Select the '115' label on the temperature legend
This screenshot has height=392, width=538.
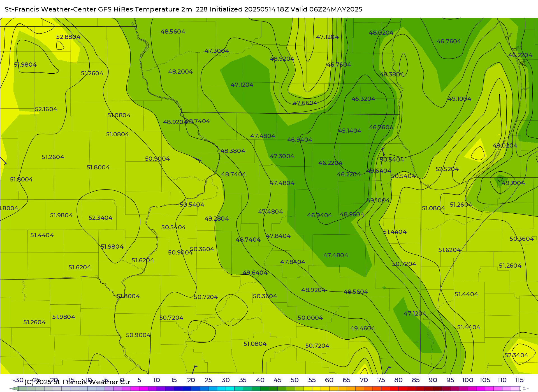click(x=520, y=380)
